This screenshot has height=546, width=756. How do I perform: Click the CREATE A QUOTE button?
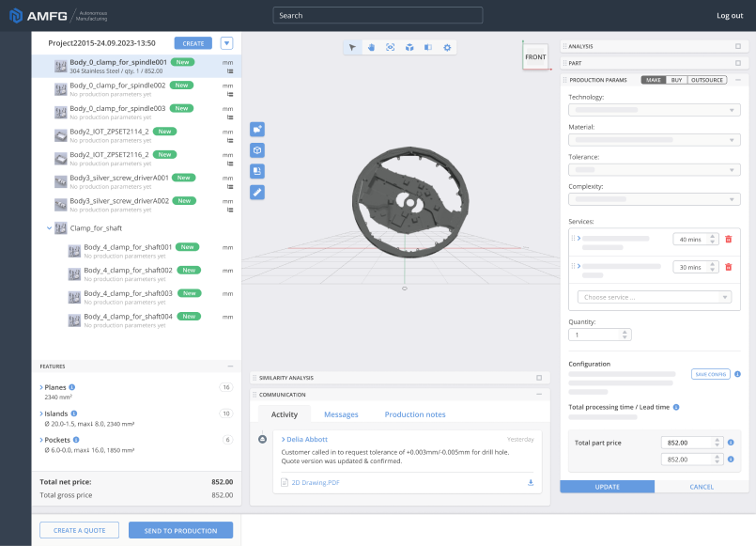79,529
